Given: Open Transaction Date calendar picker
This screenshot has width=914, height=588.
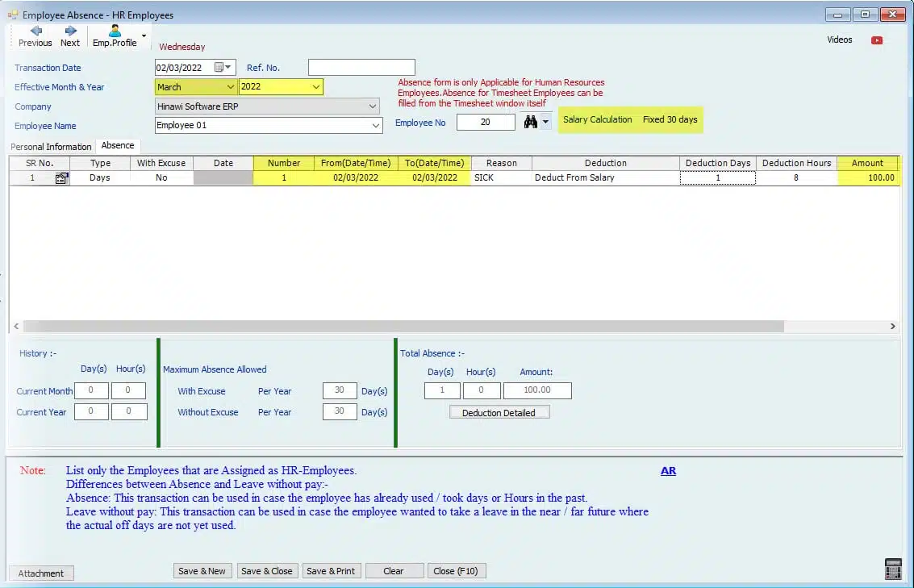Looking at the screenshot, I should tap(219, 68).
